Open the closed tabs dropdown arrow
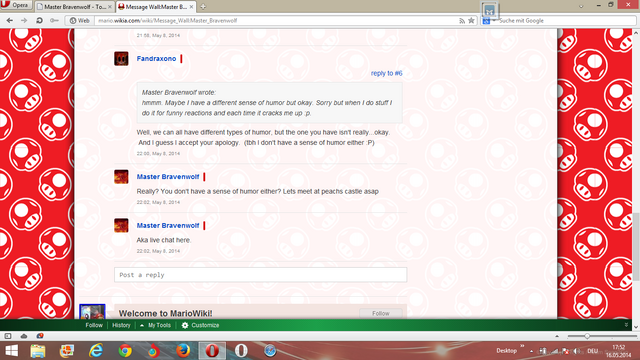The width and height of the screenshot is (640, 360). pos(581,6)
